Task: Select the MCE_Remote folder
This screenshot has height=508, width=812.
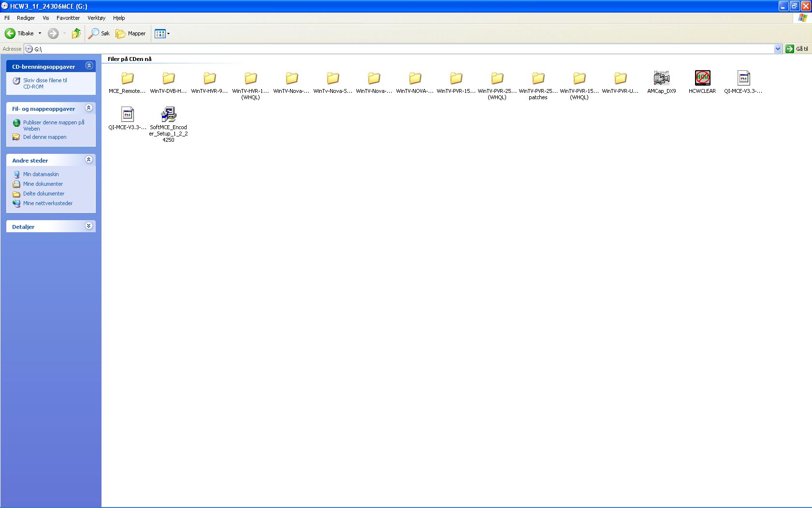Action: pyautogui.click(x=127, y=78)
